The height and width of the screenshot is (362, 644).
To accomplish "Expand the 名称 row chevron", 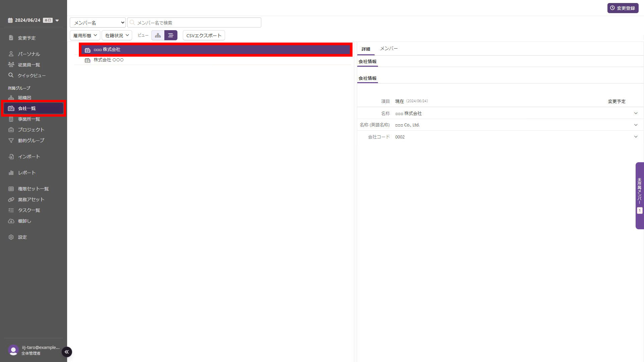I will click(636, 113).
